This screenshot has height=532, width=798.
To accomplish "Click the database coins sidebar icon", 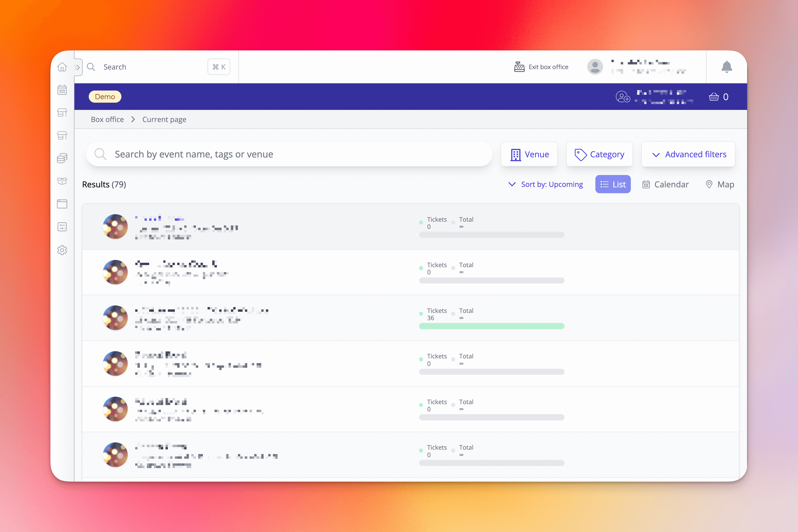I will [x=62, y=158].
